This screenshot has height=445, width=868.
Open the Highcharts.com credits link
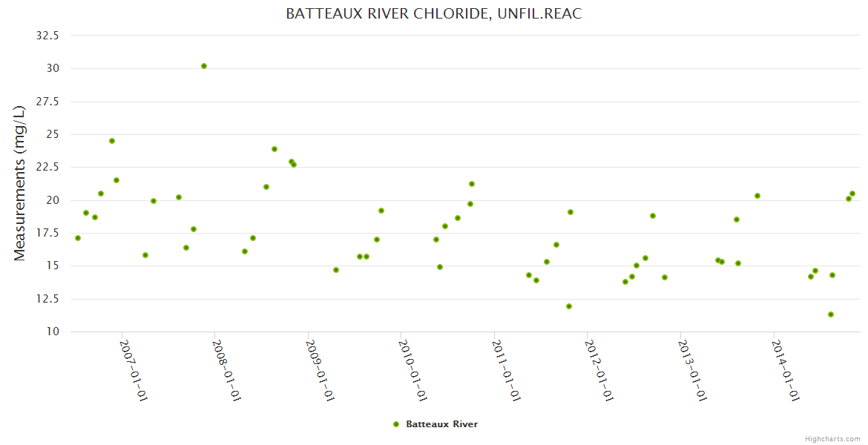(832, 438)
